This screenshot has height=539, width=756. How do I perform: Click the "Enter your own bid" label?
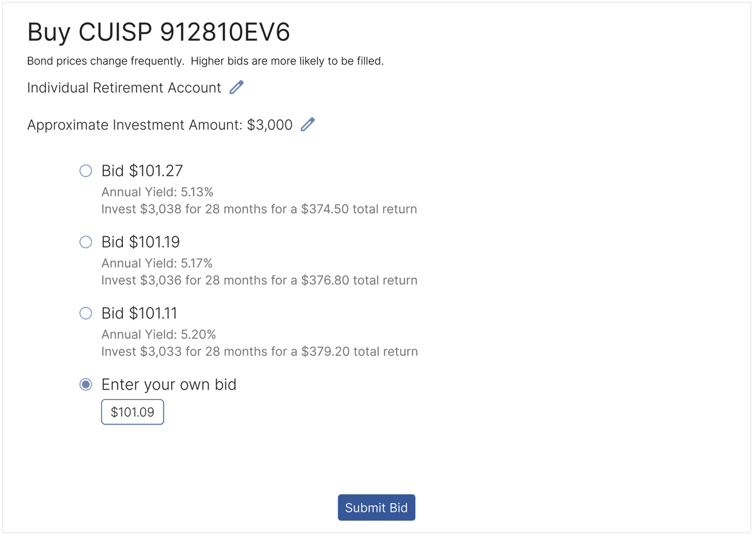(169, 385)
